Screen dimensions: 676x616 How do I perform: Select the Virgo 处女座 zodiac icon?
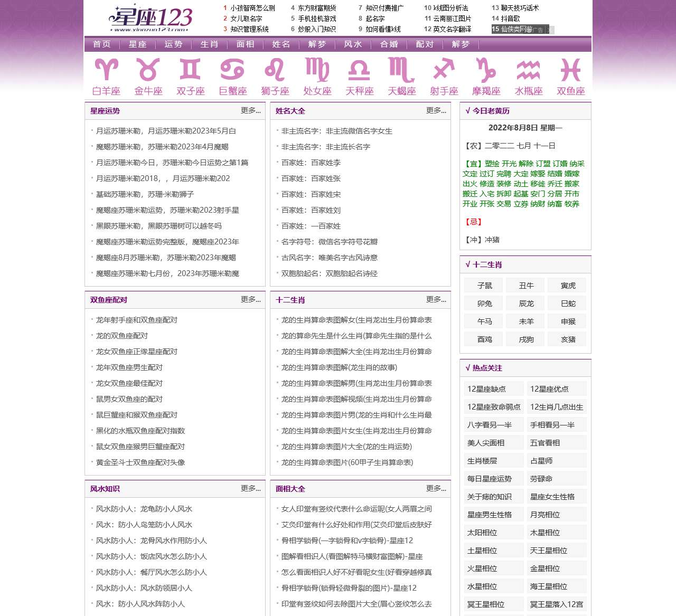[316, 70]
